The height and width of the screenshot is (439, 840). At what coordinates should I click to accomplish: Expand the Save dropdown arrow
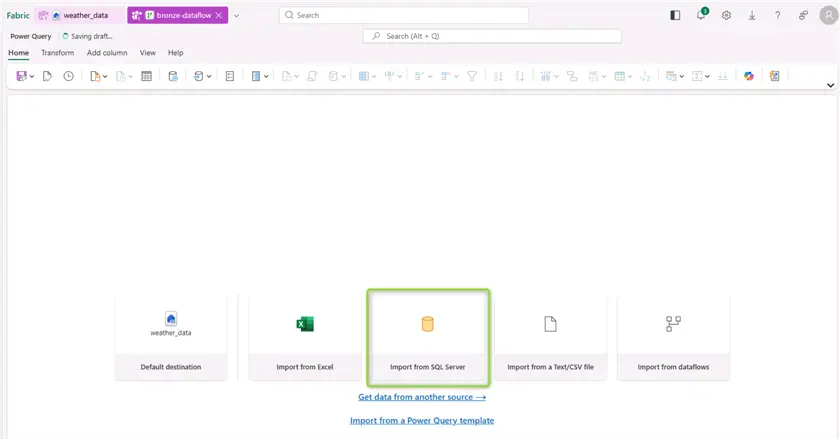[x=32, y=77]
